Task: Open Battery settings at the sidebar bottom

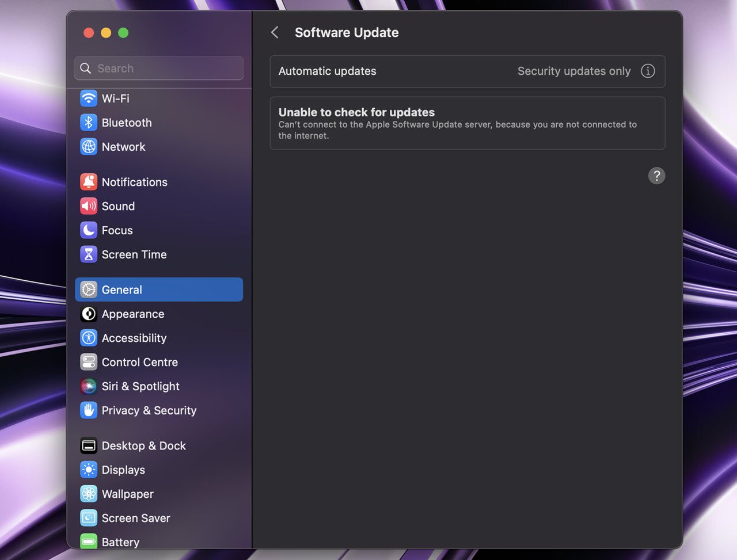Action: coord(120,542)
